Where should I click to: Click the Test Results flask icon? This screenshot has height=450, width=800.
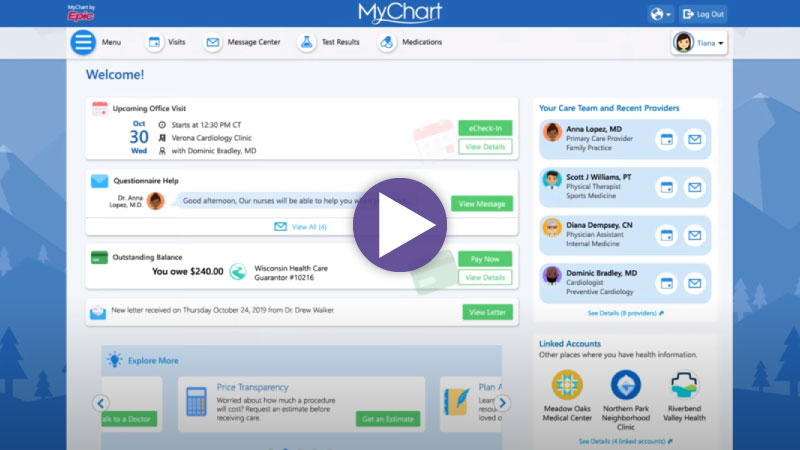coord(307,42)
